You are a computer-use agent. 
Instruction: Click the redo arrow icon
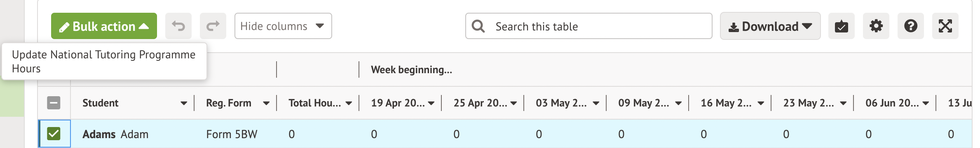pyautogui.click(x=213, y=26)
